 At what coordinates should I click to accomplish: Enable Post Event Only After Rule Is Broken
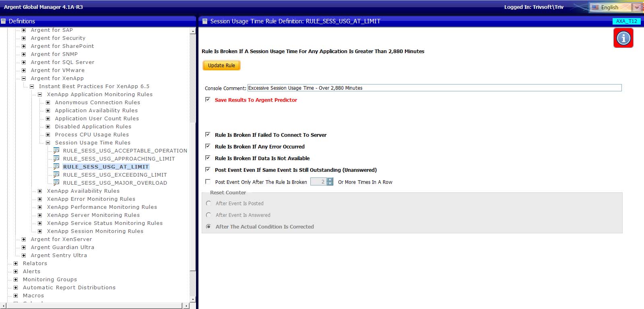click(x=208, y=182)
